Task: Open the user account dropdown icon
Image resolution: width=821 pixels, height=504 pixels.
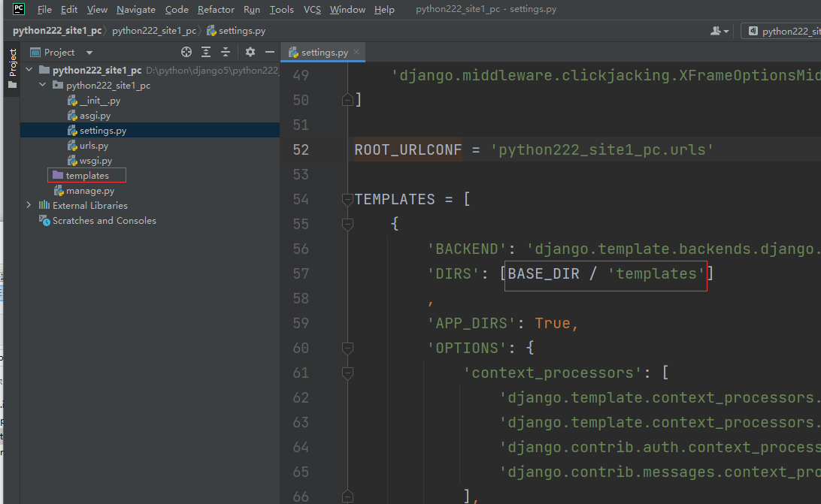Action: click(x=720, y=31)
